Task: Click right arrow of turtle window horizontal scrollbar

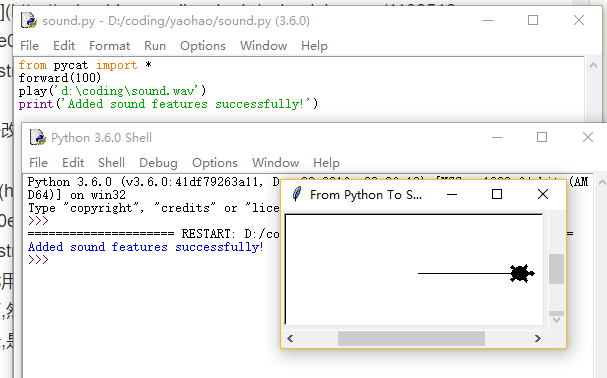Action: coord(537,338)
